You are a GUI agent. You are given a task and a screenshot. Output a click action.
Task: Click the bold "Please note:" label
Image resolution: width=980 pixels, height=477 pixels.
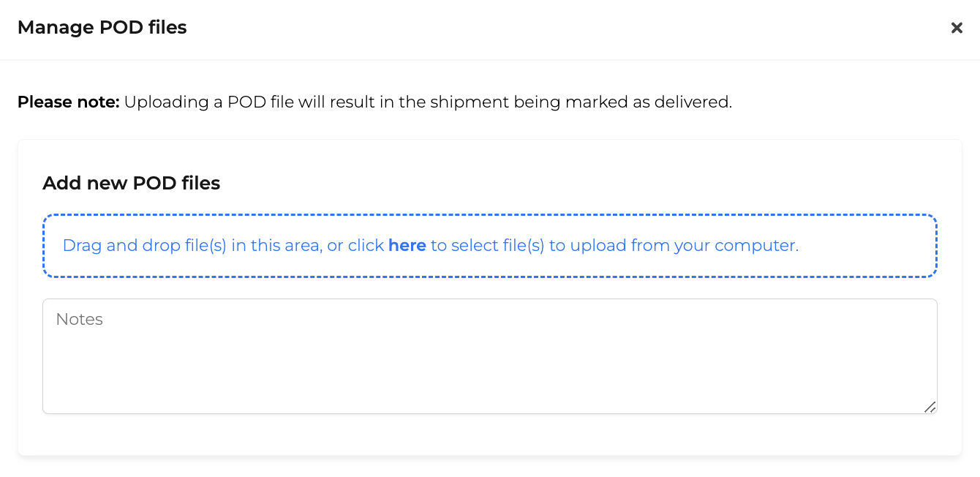click(69, 102)
